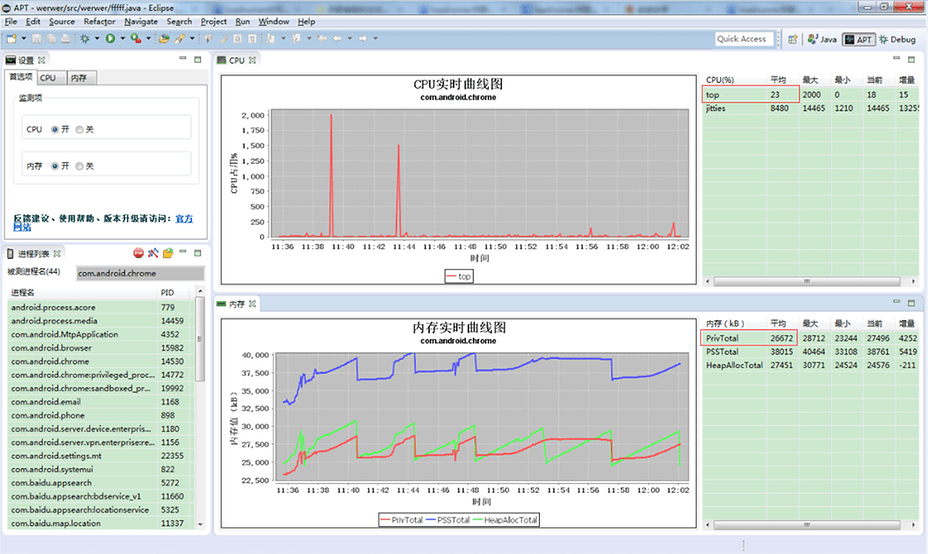Click the New file toolbar icon
This screenshot has width=928, height=554.
[11, 38]
